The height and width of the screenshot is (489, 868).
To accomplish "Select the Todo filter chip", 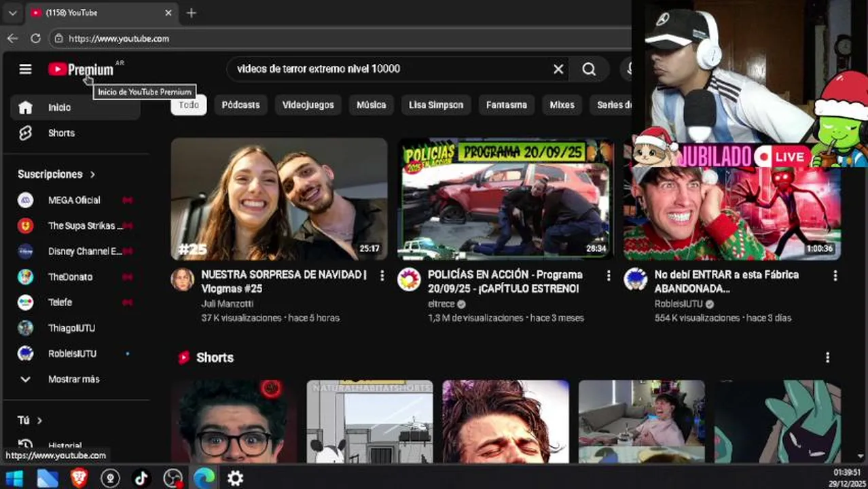I will [x=189, y=105].
